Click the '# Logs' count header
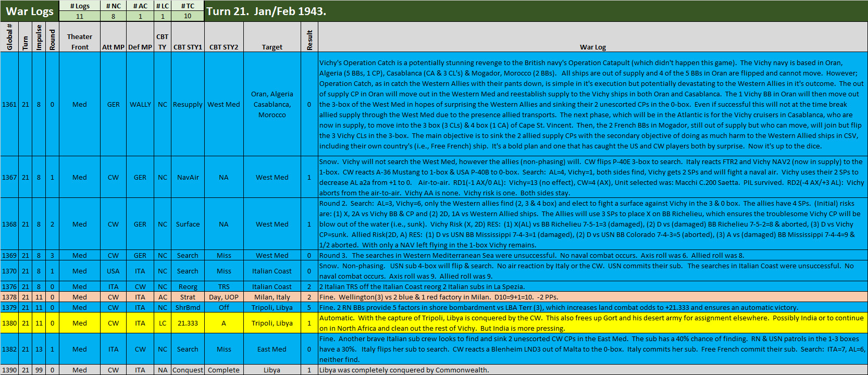This screenshot has height=375, width=868. click(x=80, y=6)
